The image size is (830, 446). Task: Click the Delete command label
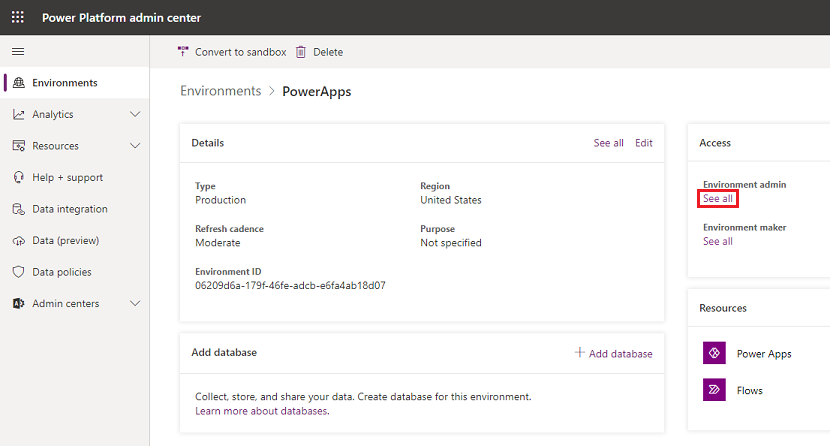point(328,52)
